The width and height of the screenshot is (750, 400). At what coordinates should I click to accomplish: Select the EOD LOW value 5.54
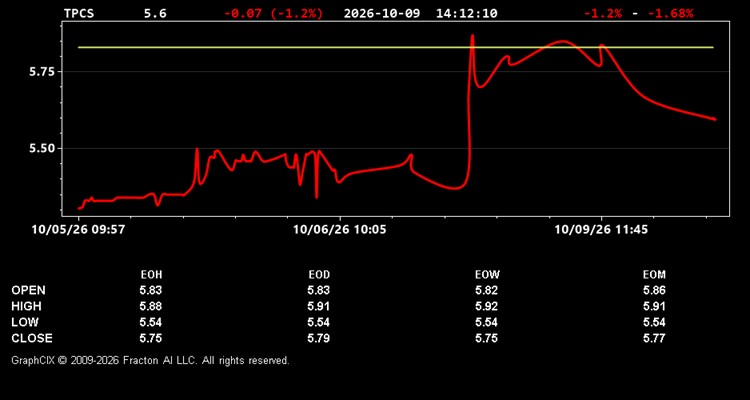point(319,322)
